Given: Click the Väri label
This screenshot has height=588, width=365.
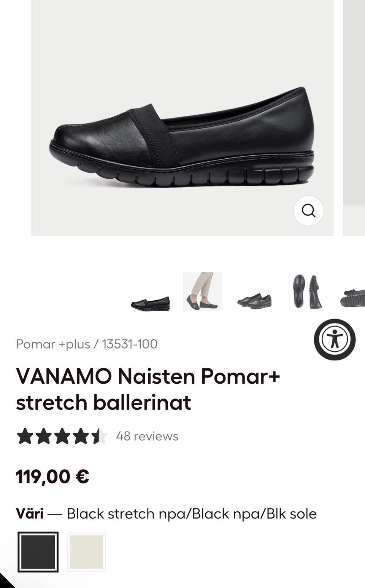Looking at the screenshot, I should (30, 514).
